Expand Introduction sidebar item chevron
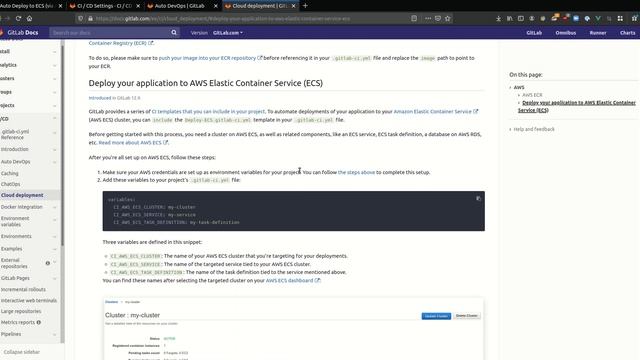Screen dimensions: 640x360 pos(55,149)
